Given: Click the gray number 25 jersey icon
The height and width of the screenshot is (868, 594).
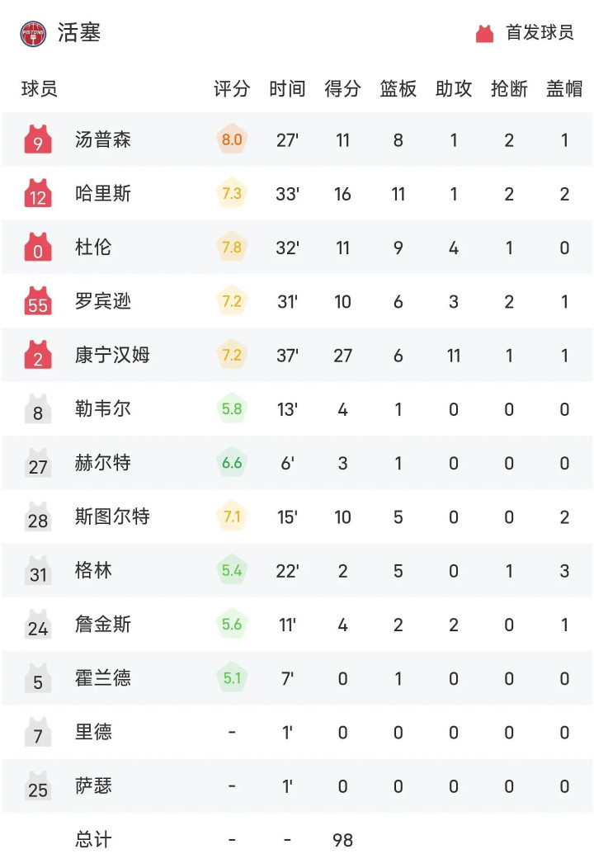Looking at the screenshot, I should pos(38,786).
